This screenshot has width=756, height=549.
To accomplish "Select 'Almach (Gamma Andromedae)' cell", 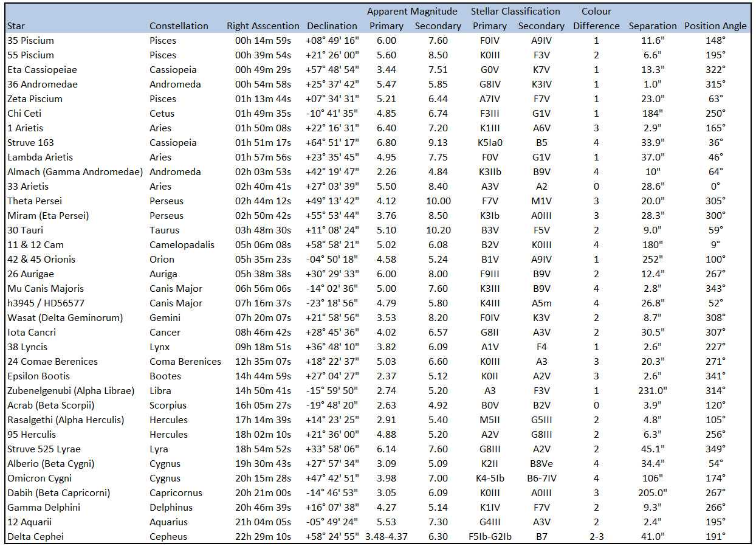I will tap(75, 172).
